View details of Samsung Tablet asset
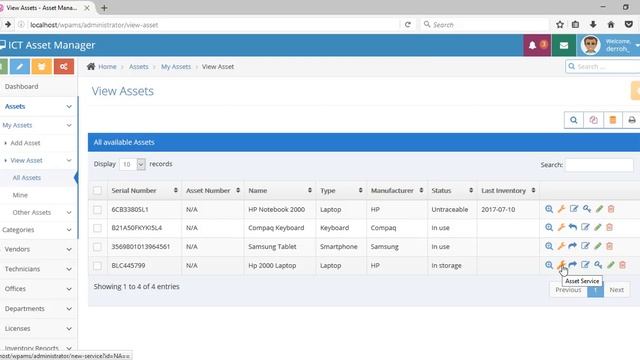Screen dimensions: 640x360 (549, 246)
